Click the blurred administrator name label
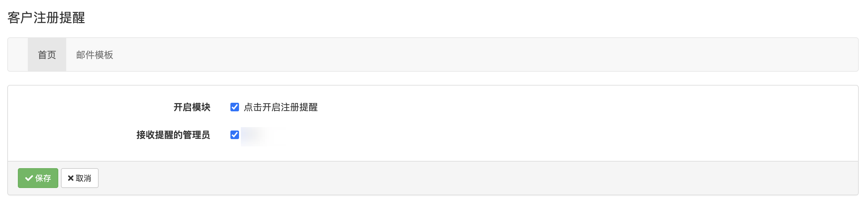The height and width of the screenshot is (224, 868). (263, 136)
